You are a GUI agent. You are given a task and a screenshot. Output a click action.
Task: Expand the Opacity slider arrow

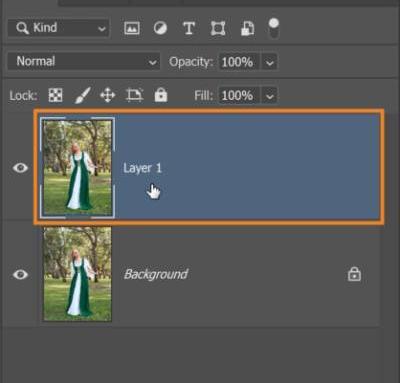270,62
